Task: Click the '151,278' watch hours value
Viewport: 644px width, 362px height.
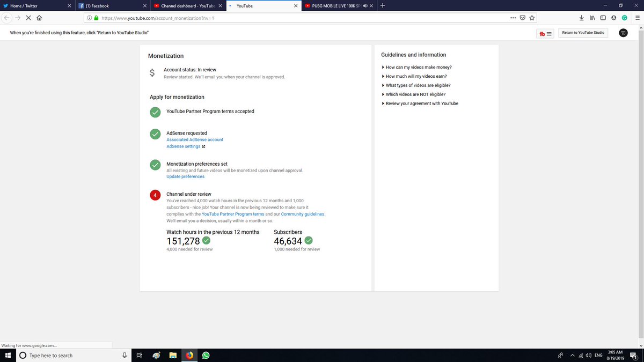Action: [x=183, y=241]
